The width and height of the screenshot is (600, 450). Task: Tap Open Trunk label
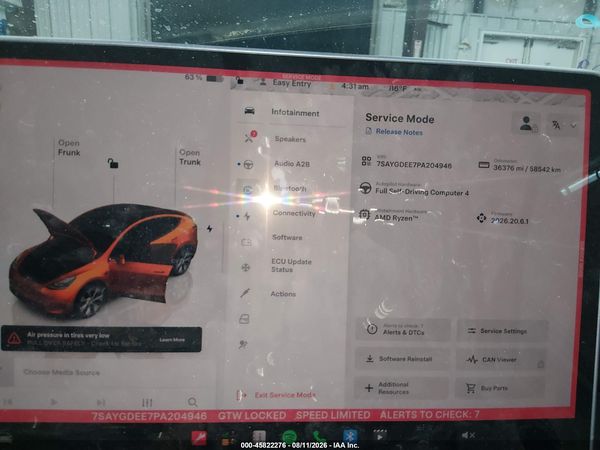click(x=190, y=157)
